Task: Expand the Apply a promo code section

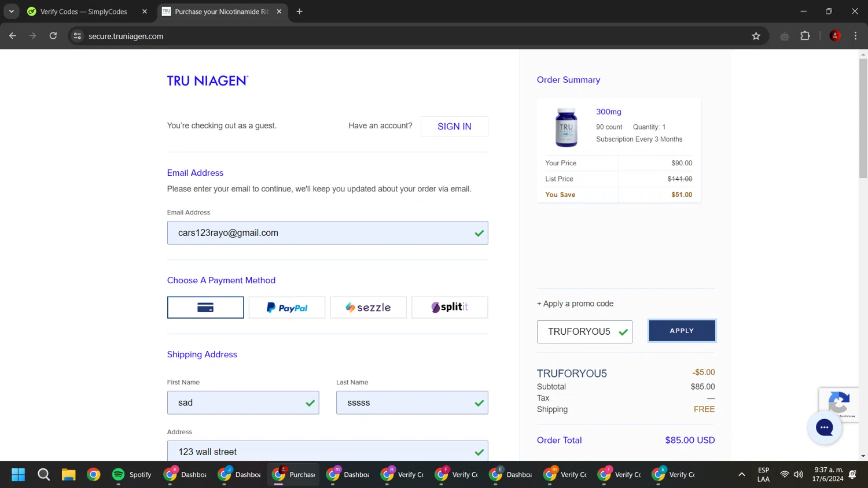Action: [575, 304]
